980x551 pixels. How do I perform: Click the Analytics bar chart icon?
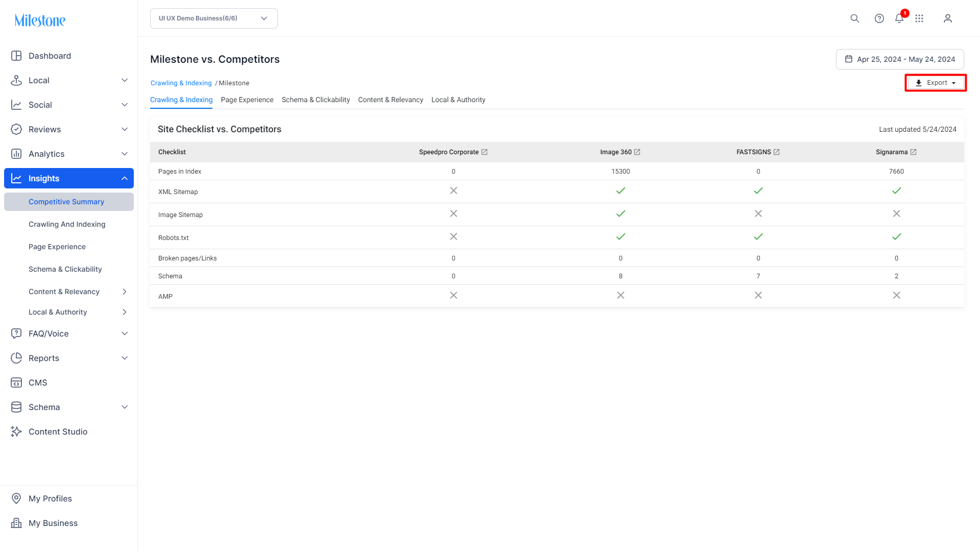16,154
